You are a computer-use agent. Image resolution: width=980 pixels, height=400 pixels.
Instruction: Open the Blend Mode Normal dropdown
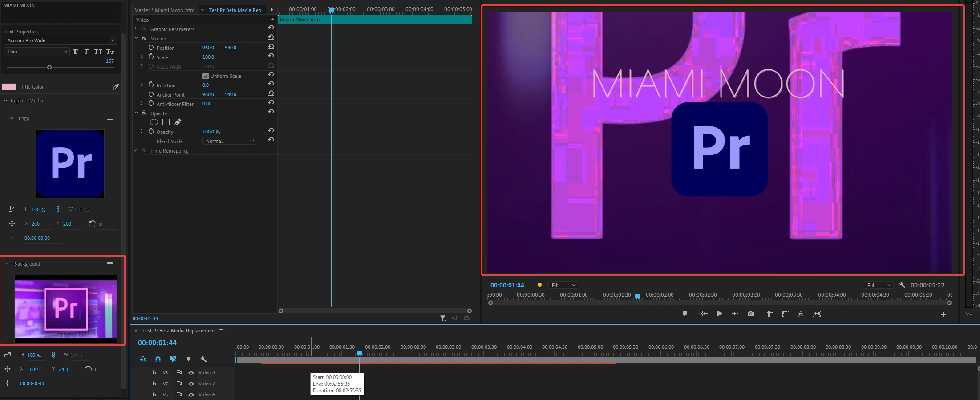point(229,141)
